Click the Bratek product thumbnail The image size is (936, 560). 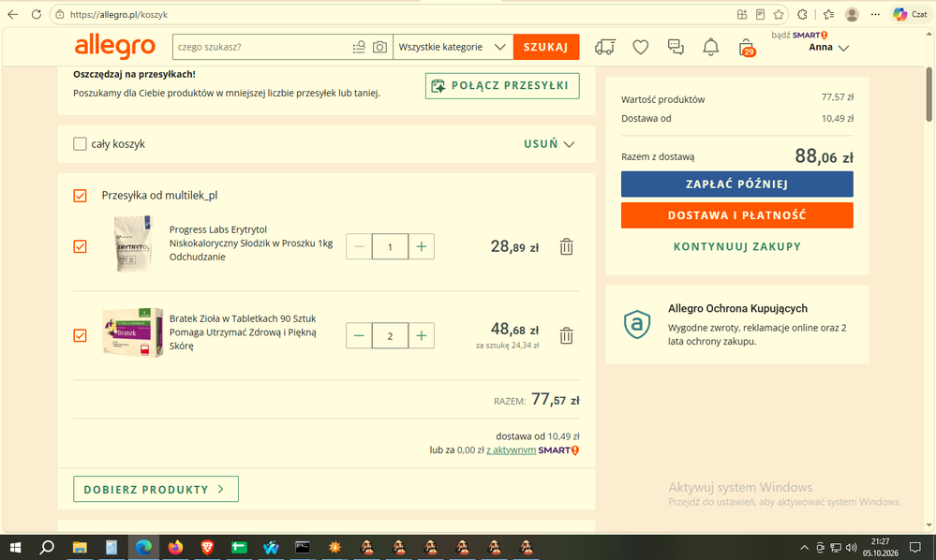coord(132,332)
